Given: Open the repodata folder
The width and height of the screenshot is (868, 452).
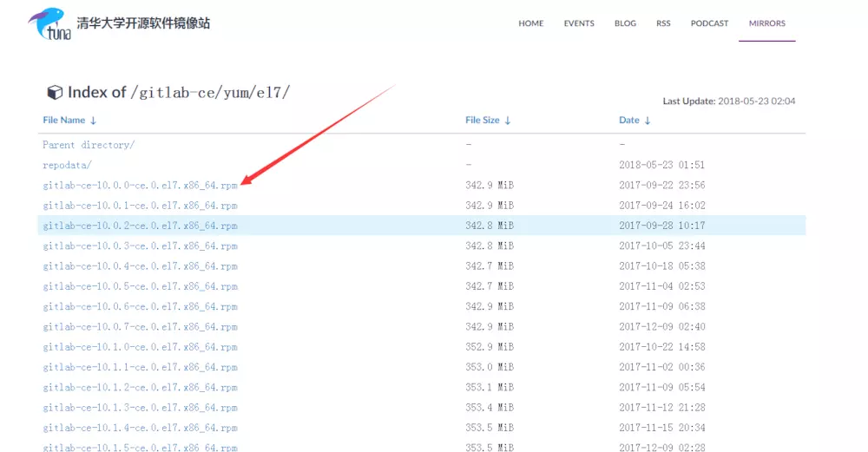Looking at the screenshot, I should (67, 165).
